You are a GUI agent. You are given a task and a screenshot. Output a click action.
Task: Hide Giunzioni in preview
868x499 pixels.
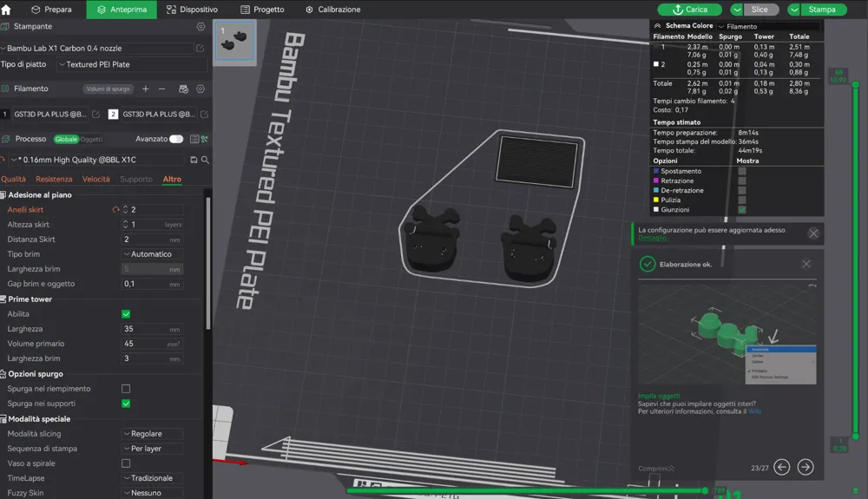click(x=742, y=210)
